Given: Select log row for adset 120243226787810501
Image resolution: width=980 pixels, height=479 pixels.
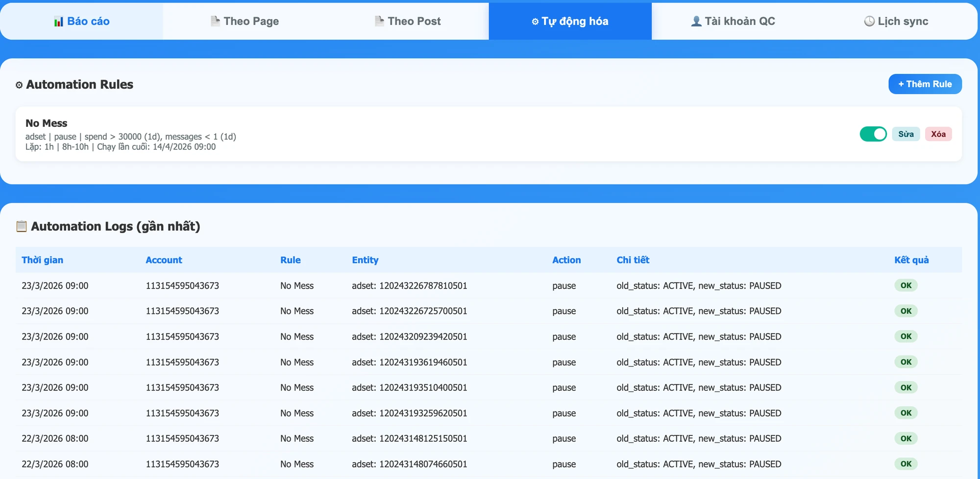Looking at the screenshot, I should tap(489, 286).
